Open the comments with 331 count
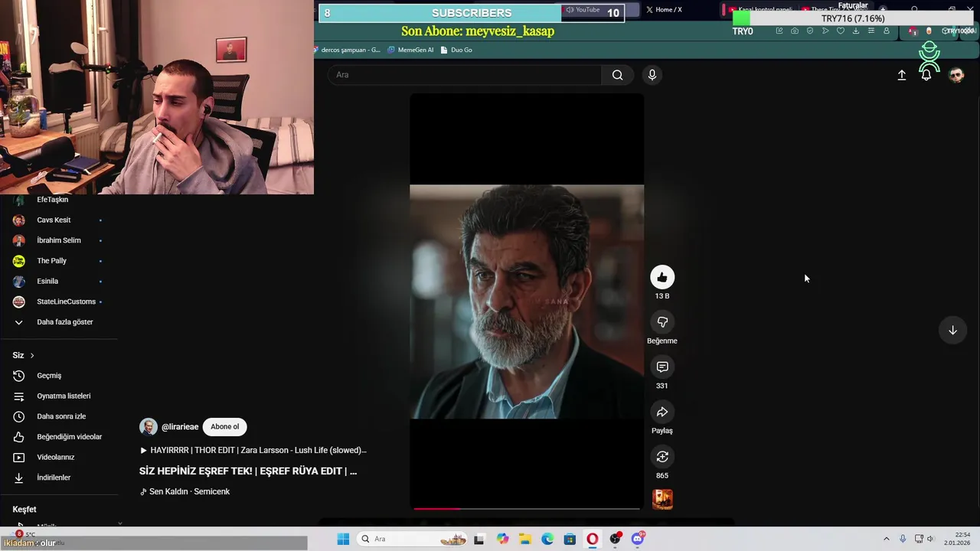980x551 pixels. click(662, 367)
